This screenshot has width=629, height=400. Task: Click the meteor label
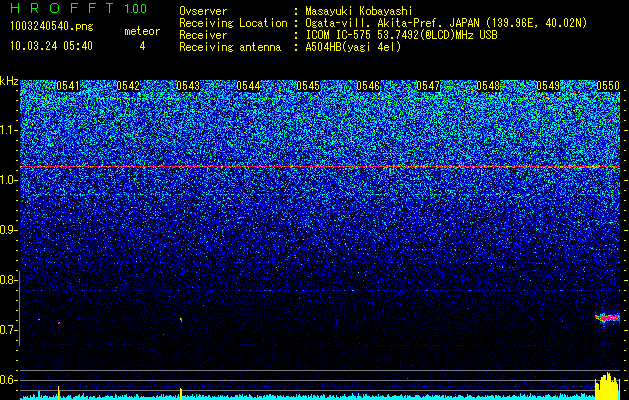(x=142, y=31)
